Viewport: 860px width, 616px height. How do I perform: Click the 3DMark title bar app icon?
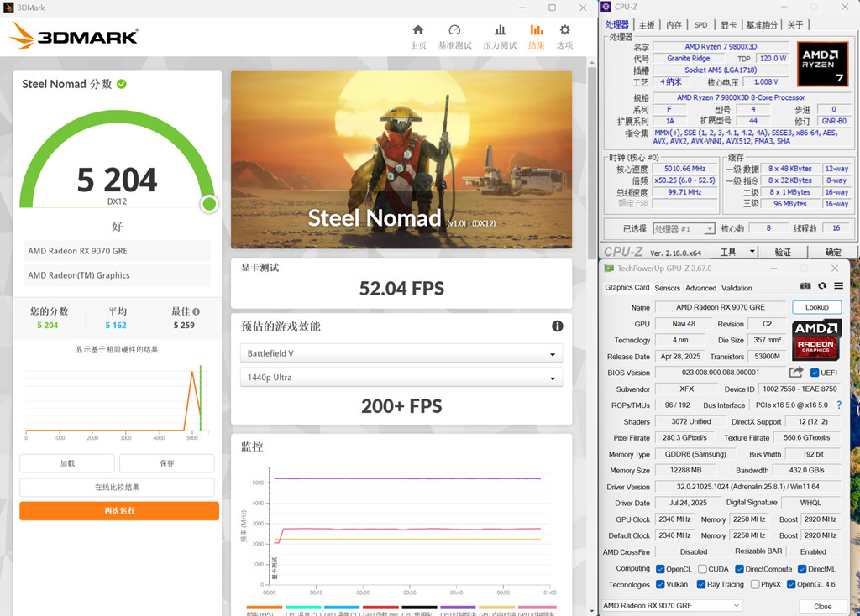tap(8, 8)
